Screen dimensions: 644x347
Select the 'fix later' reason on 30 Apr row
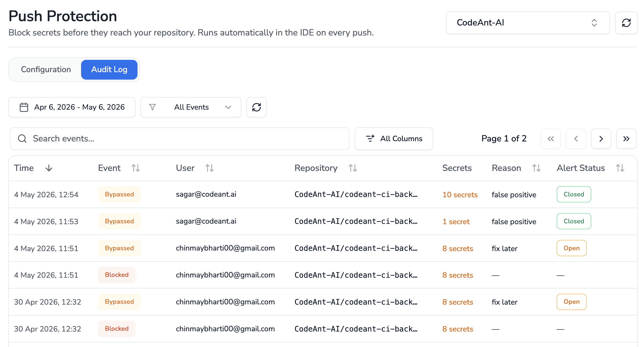[504, 302]
